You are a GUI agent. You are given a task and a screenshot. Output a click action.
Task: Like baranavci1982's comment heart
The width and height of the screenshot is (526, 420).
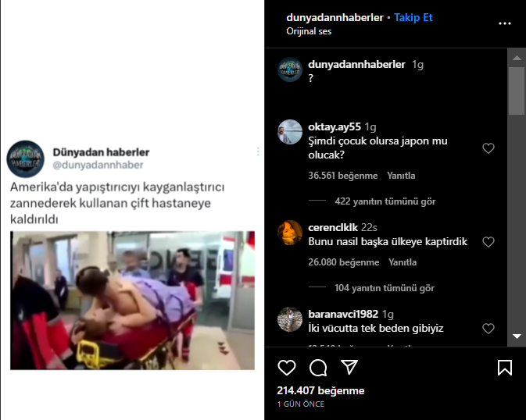click(488, 329)
